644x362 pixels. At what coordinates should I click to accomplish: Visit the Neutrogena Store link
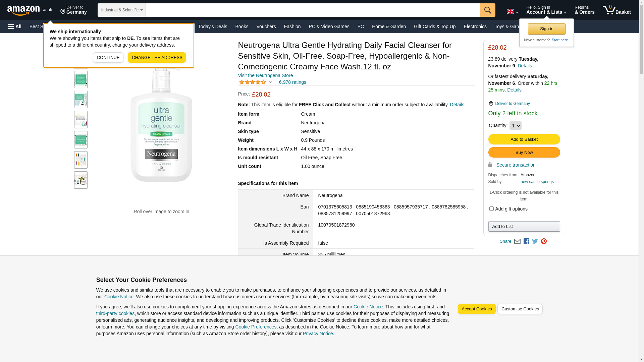pos(265,75)
